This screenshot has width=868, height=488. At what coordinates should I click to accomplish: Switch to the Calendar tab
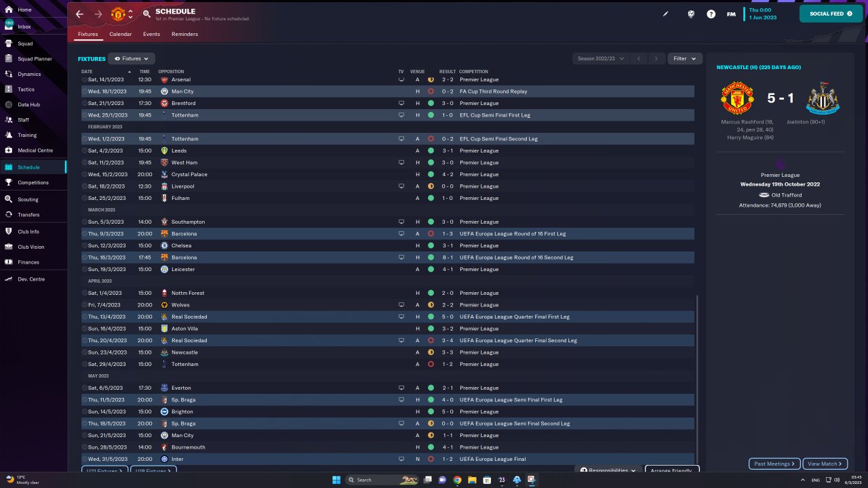pos(121,34)
